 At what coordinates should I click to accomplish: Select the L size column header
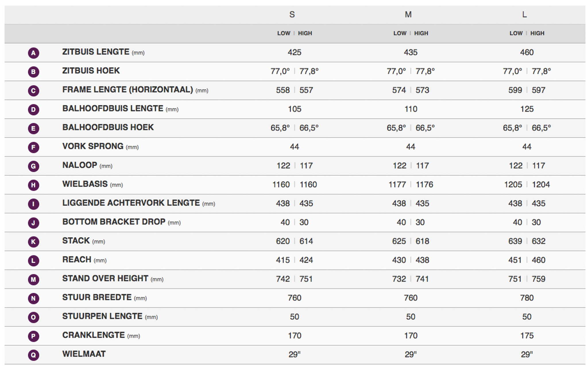tap(525, 14)
